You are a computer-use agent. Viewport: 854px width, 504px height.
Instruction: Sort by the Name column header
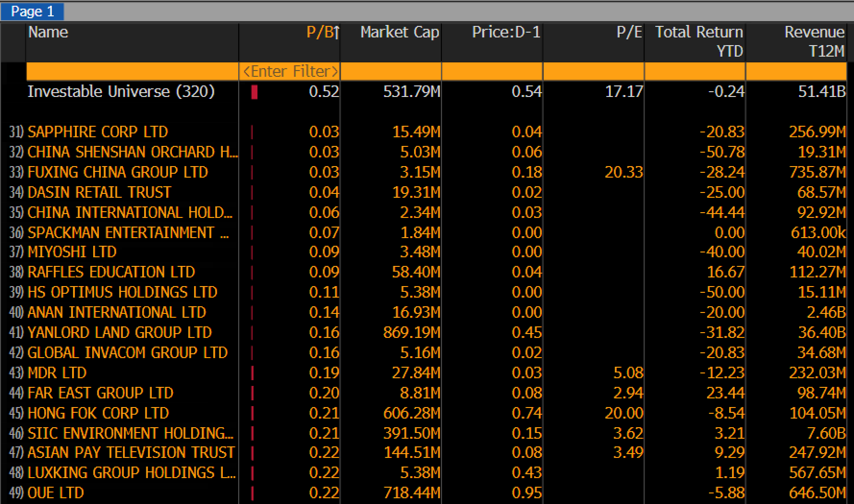tap(132, 42)
